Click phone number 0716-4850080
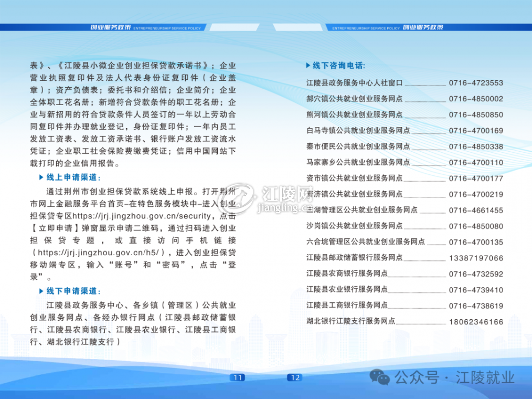 coord(476,226)
